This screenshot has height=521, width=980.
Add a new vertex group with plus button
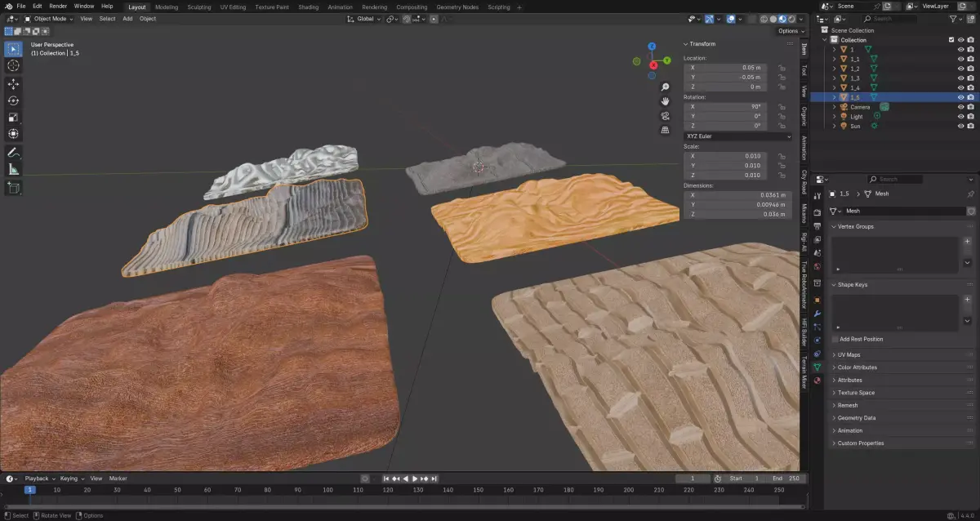(967, 243)
